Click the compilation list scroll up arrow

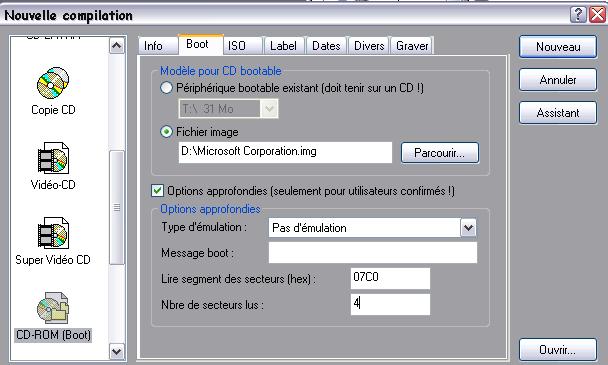tap(116, 46)
